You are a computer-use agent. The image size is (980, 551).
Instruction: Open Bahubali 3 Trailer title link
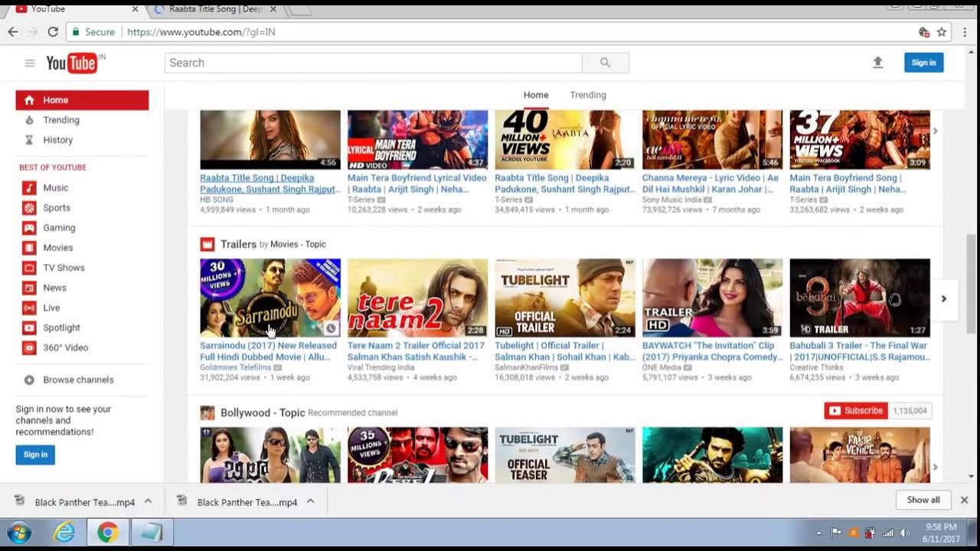tap(858, 351)
